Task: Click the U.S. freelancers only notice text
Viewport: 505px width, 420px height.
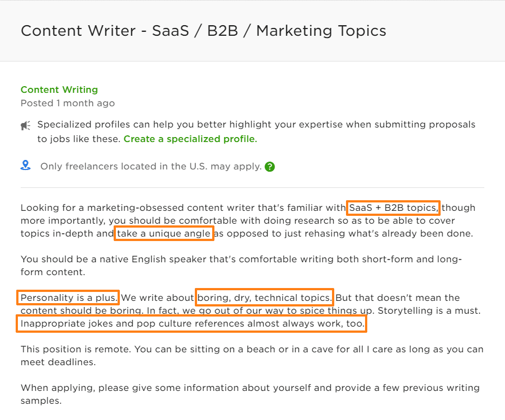Action: click(148, 166)
